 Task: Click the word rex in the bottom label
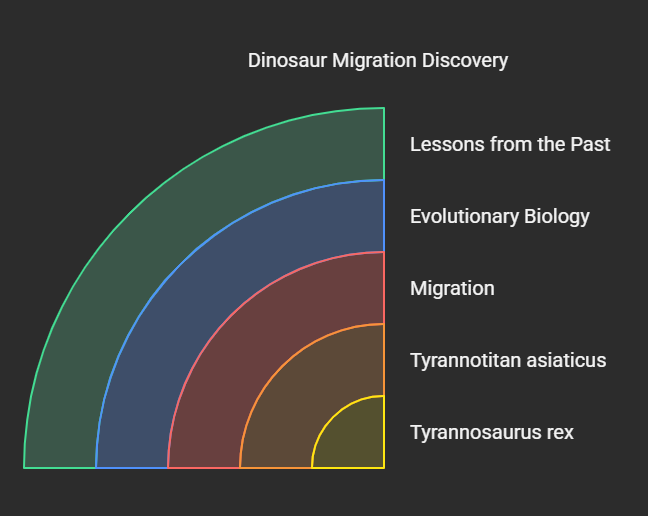(x=558, y=432)
